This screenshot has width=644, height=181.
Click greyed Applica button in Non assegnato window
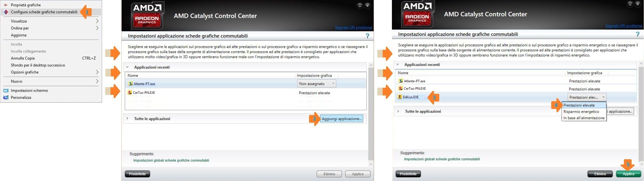(x=358, y=174)
